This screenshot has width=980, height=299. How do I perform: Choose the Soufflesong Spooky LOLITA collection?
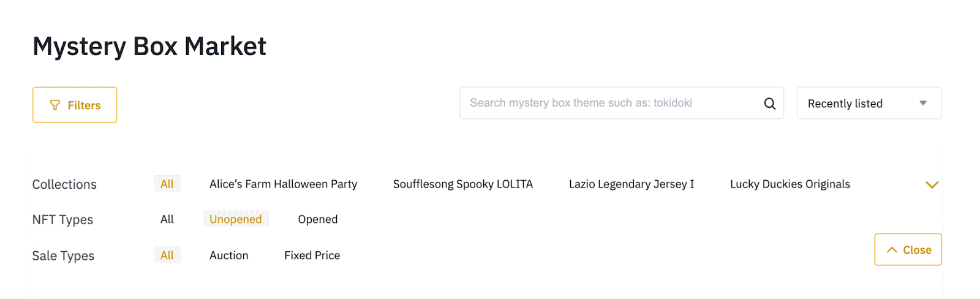[x=462, y=184]
